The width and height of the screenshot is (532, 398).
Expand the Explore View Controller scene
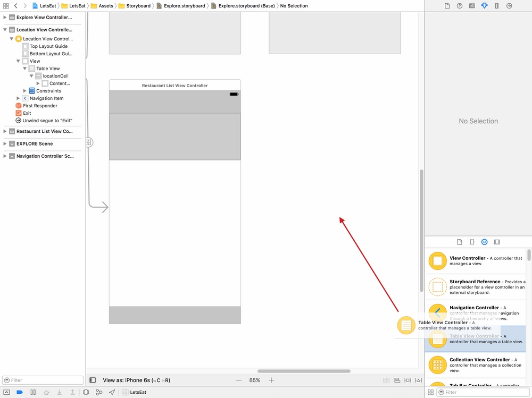click(x=5, y=18)
